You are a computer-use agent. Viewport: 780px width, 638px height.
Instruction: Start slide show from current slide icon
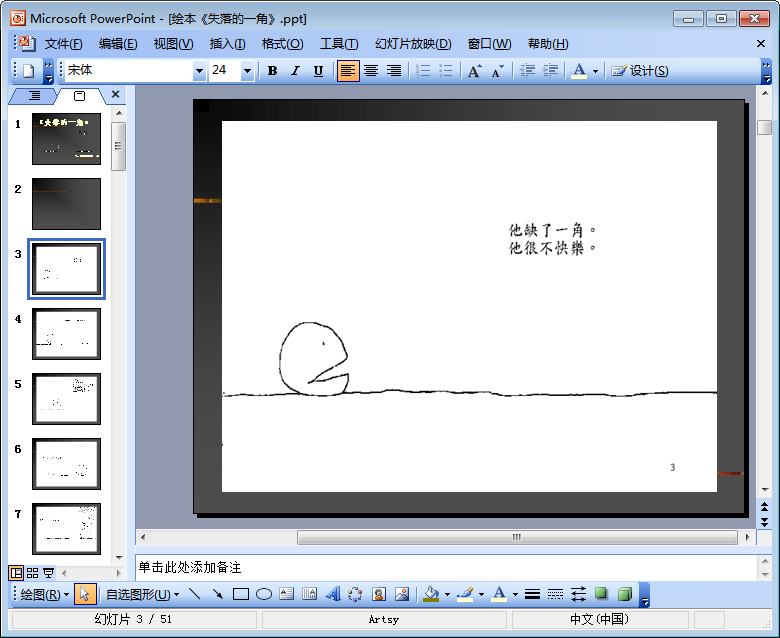pos(48,573)
